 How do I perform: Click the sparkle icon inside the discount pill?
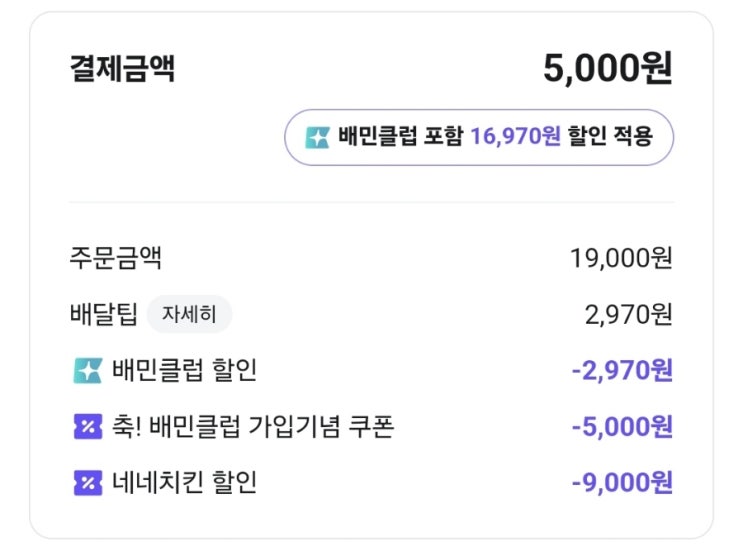tap(317, 137)
